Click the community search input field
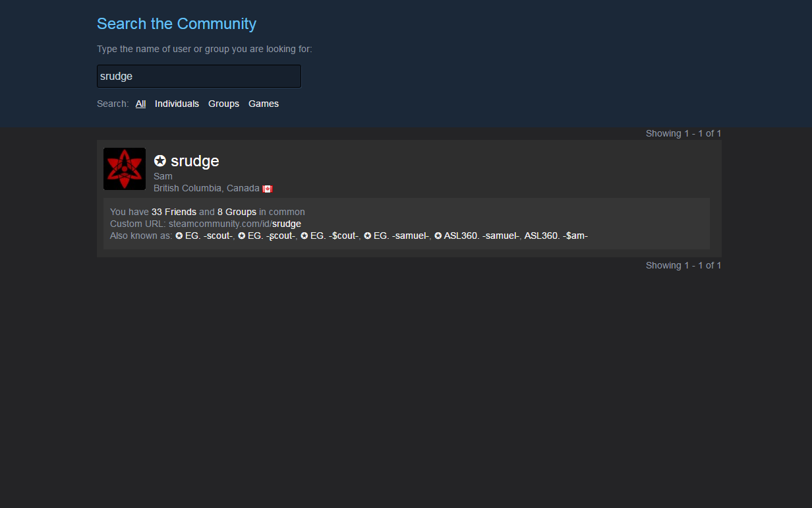 (199, 76)
